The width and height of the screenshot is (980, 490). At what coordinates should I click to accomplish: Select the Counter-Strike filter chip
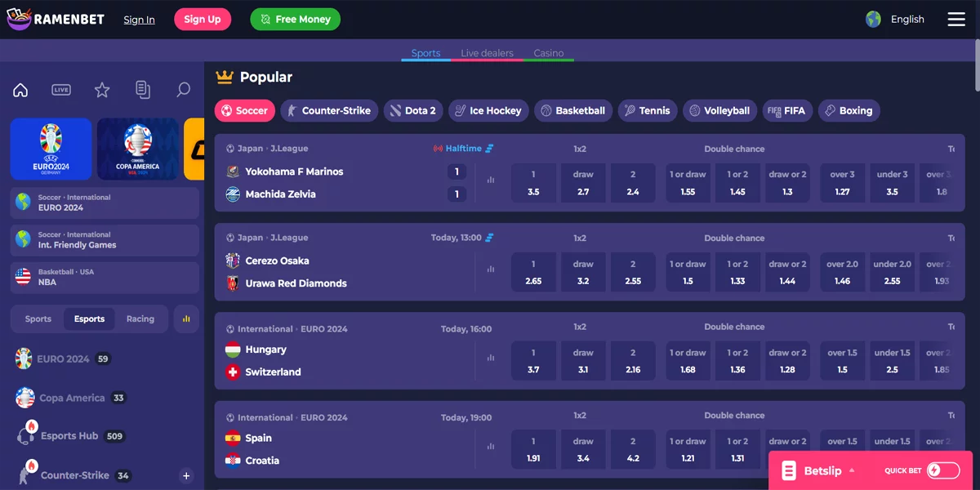click(329, 110)
